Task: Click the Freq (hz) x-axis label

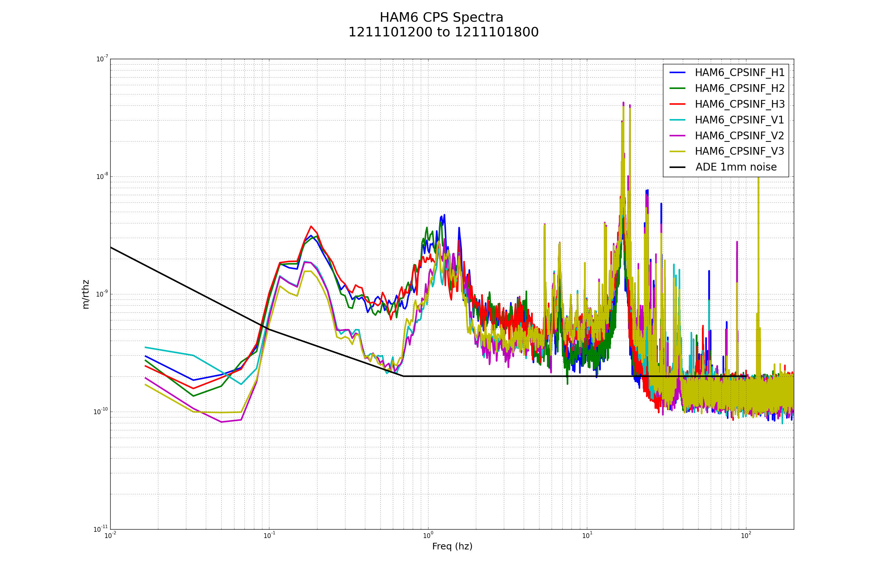Action: 452,546
